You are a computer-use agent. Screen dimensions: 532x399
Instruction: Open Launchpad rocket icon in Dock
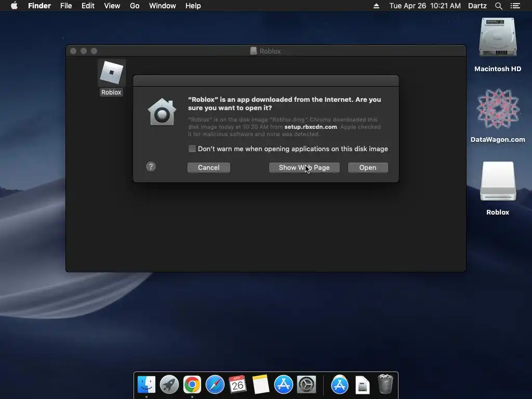click(169, 384)
